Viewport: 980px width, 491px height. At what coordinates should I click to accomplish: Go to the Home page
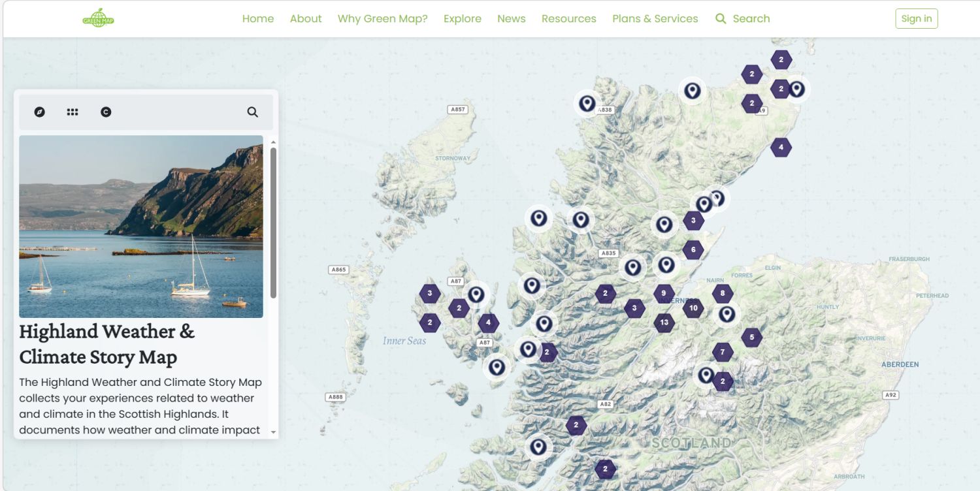[x=258, y=19]
